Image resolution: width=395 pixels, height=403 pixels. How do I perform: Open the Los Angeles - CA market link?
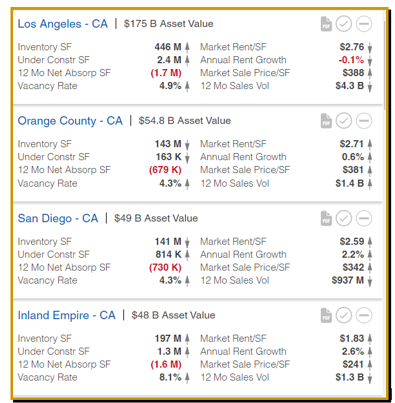63,24
